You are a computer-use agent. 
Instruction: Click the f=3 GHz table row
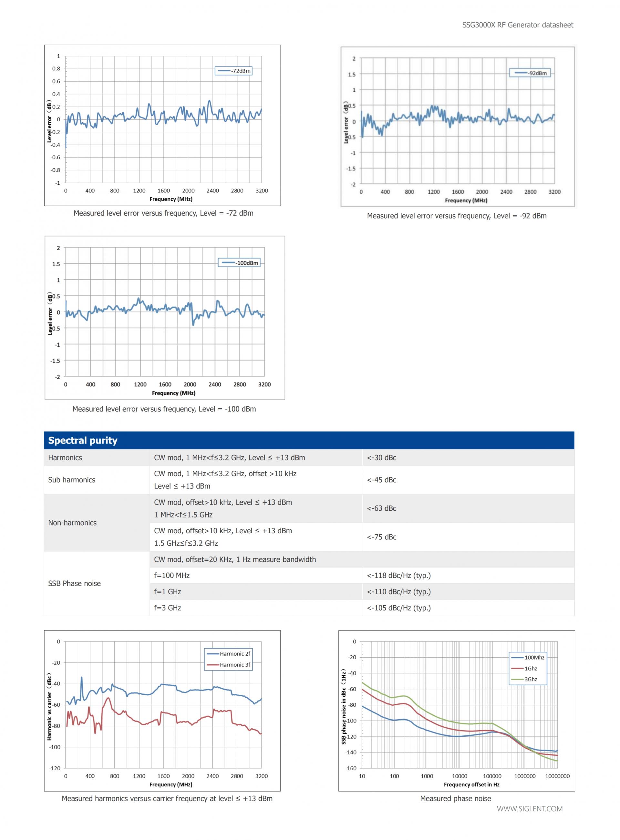tap(167, 608)
